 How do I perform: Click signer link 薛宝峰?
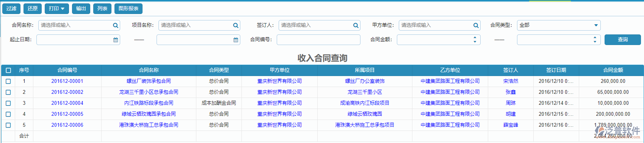(x=511, y=125)
